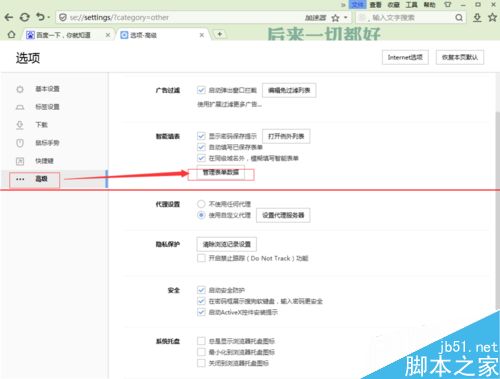Open the undo history dropdown arrow

pyautogui.click(x=49, y=17)
